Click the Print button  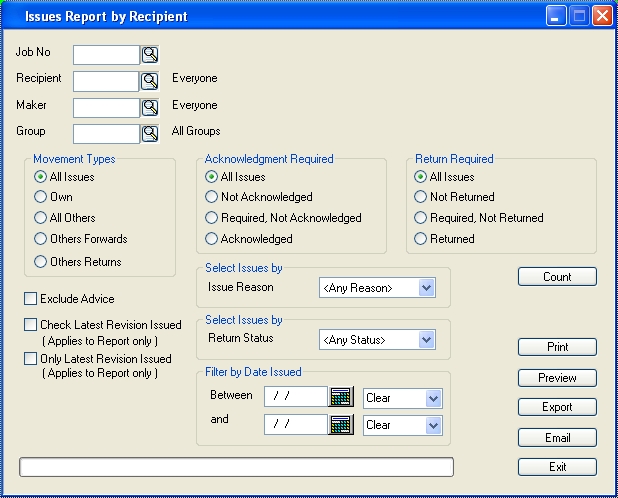click(557, 347)
